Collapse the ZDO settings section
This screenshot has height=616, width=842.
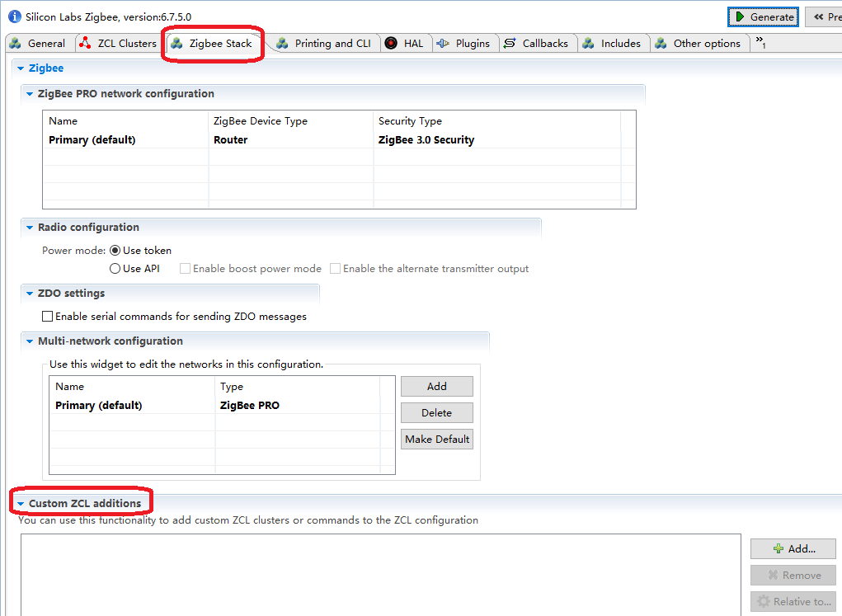30,294
